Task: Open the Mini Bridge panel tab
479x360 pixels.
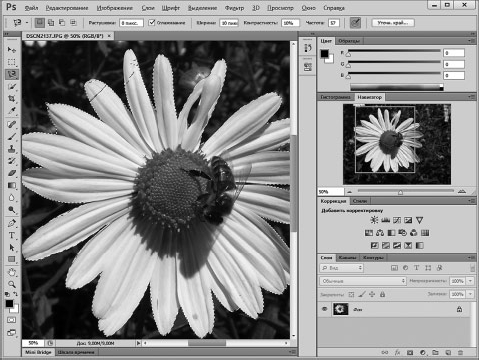Action: coord(38,352)
